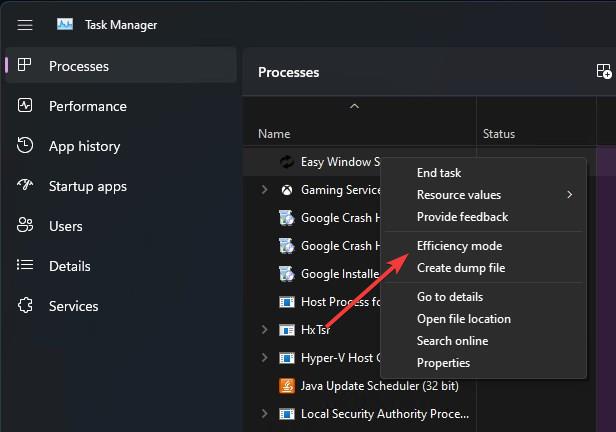Screen dimensions: 616x432
Task: Open the hamburger navigation menu
Action: coord(25,25)
